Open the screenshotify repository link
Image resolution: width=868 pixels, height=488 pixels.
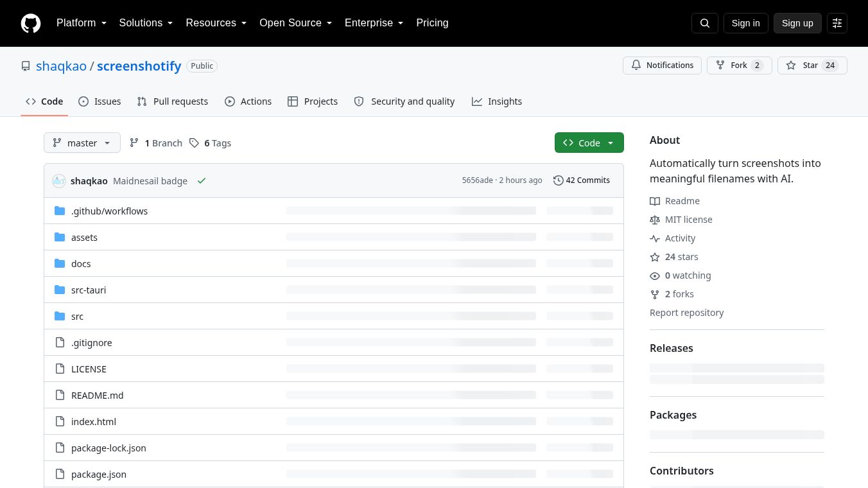(139, 66)
